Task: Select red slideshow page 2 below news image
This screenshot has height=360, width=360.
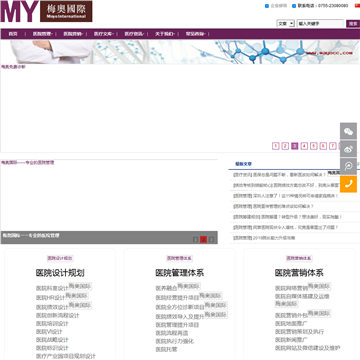Action: point(203,239)
